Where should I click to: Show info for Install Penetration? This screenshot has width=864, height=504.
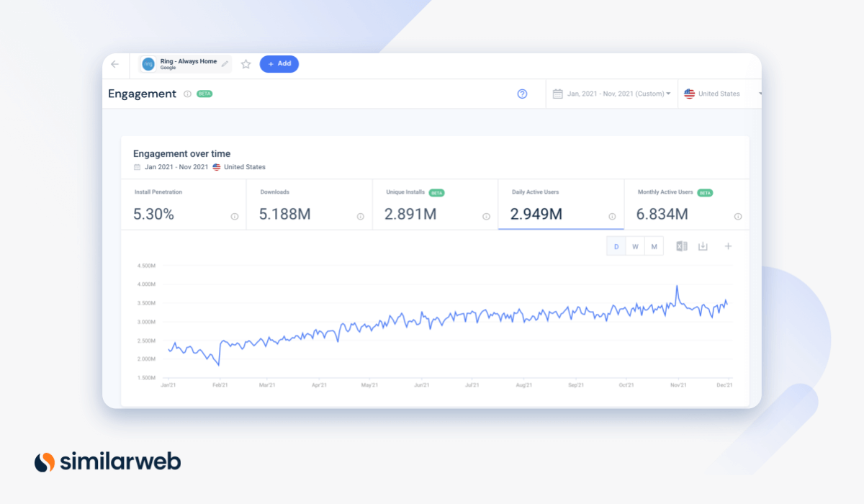click(x=235, y=217)
